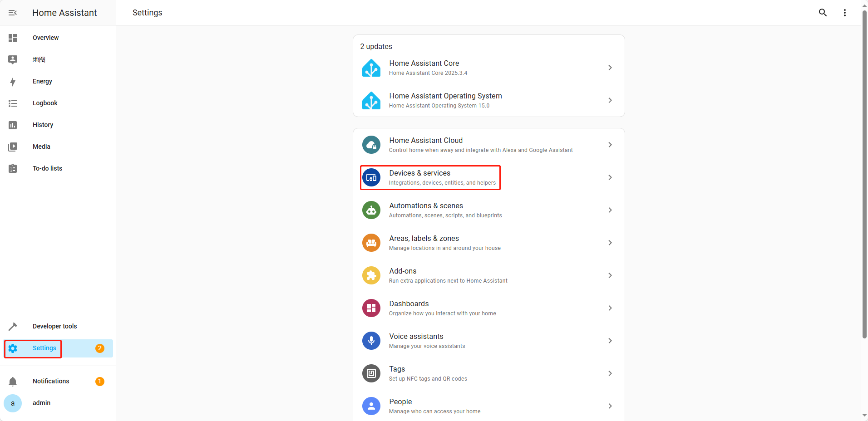Click the admin user name
The height and width of the screenshot is (421, 868).
click(41, 403)
